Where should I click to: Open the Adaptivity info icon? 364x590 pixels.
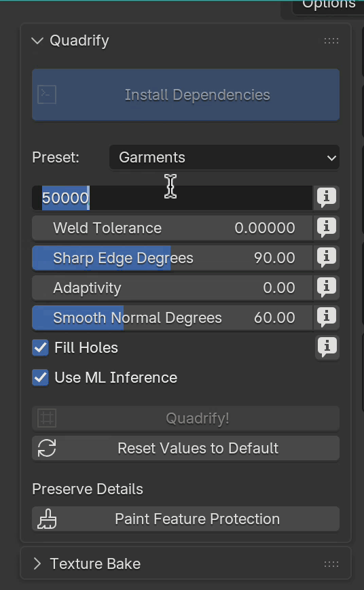[x=327, y=288]
